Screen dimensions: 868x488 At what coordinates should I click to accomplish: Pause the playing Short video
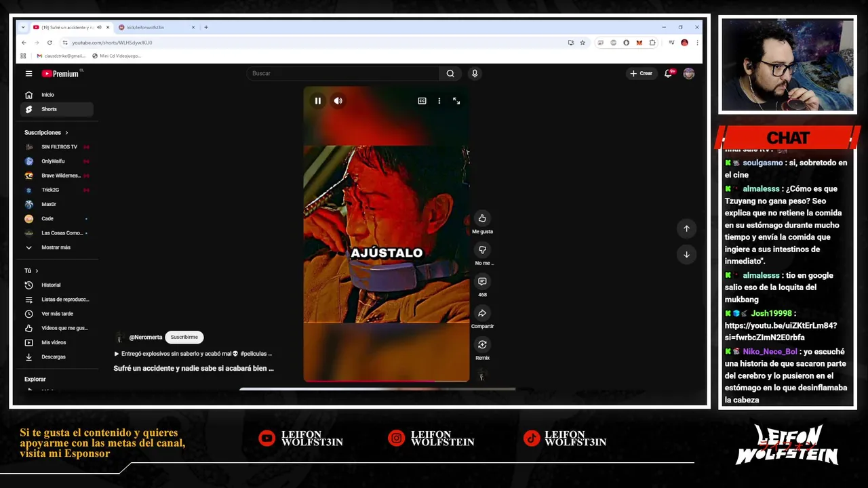coord(317,101)
